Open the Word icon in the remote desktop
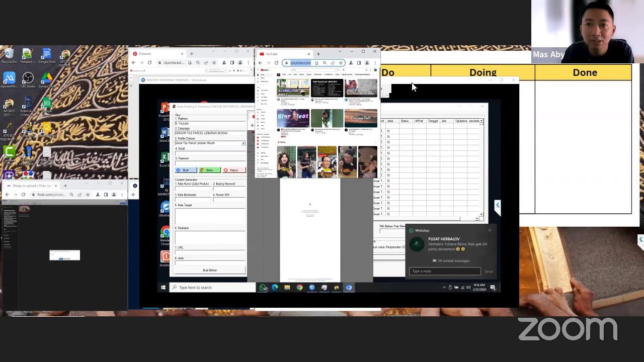 165,135
